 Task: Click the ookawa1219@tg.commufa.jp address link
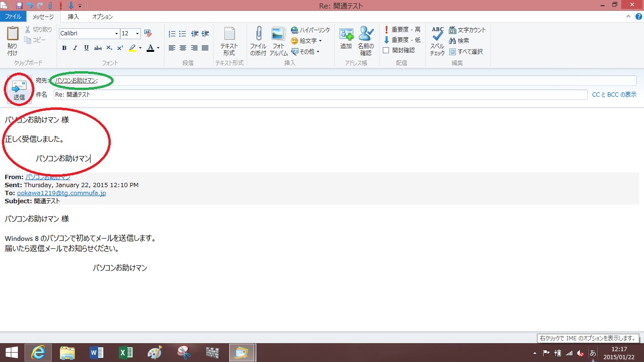pyautogui.click(x=61, y=193)
